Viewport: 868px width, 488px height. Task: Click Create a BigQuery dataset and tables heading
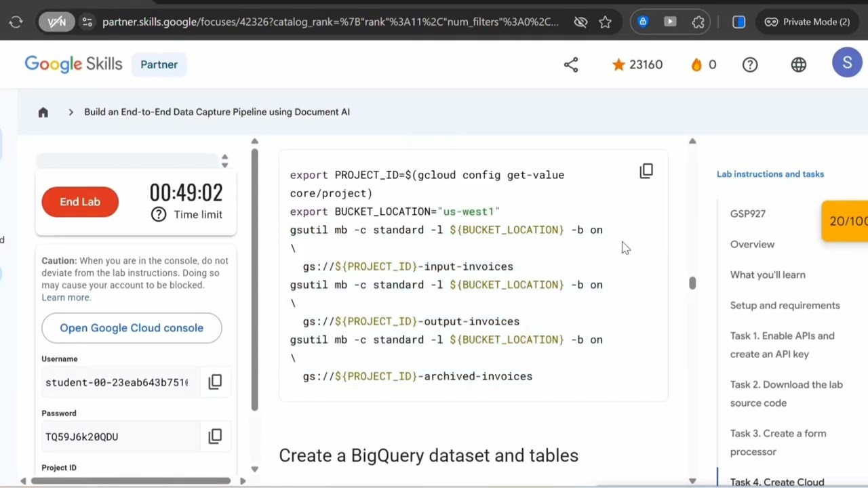(429, 455)
